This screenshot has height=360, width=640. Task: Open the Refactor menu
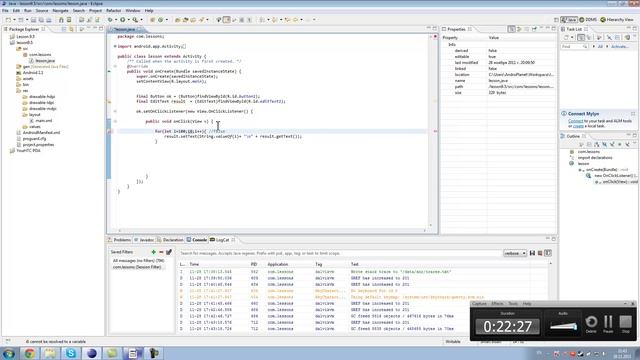pos(113,11)
